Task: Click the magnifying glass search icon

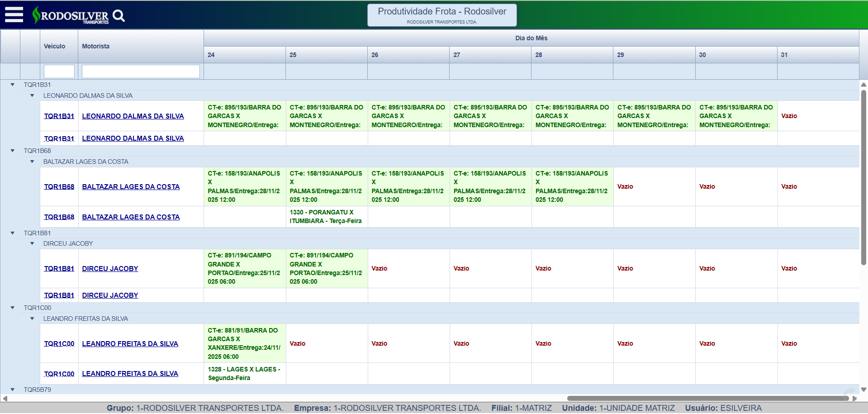Action: [119, 16]
